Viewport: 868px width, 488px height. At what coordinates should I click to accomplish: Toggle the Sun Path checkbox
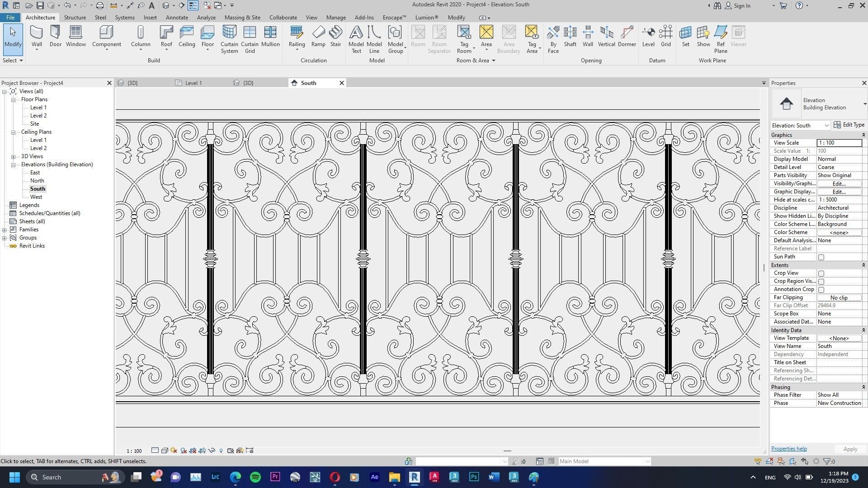[821, 257]
